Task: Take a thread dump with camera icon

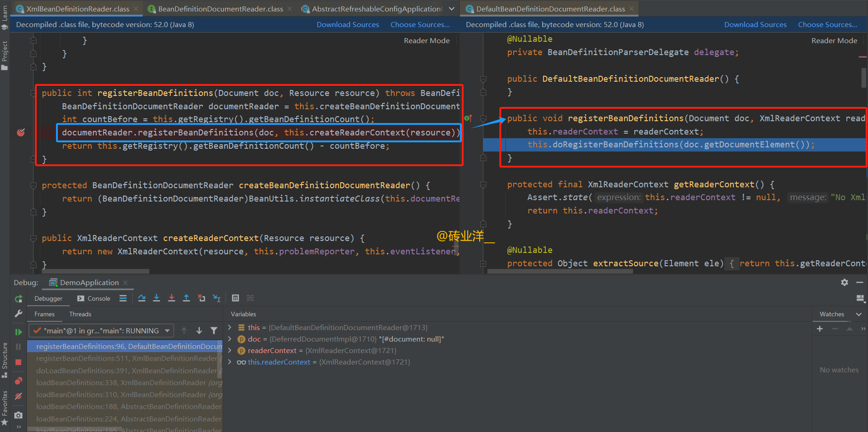Action: 18,415
